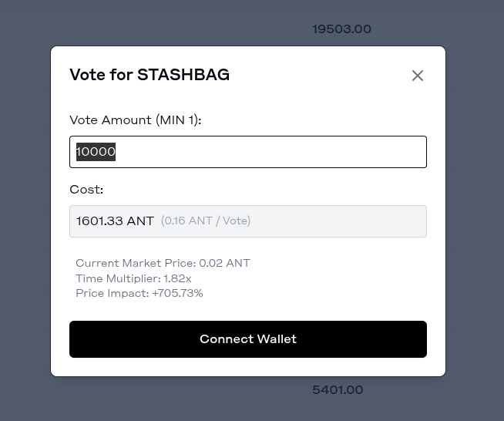Click the "Vote for STASHBAG" heading
Viewport: 504px width, 421px height.
coord(150,75)
